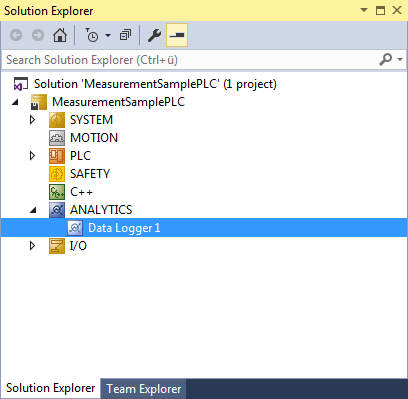
Task: Click the I/O icon
Action: pos(57,246)
